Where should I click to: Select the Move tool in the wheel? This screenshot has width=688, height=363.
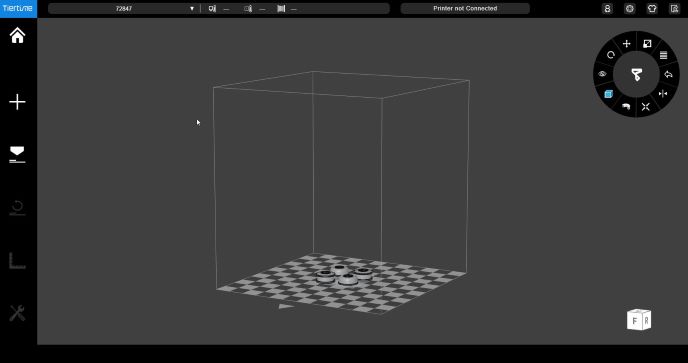[627, 43]
